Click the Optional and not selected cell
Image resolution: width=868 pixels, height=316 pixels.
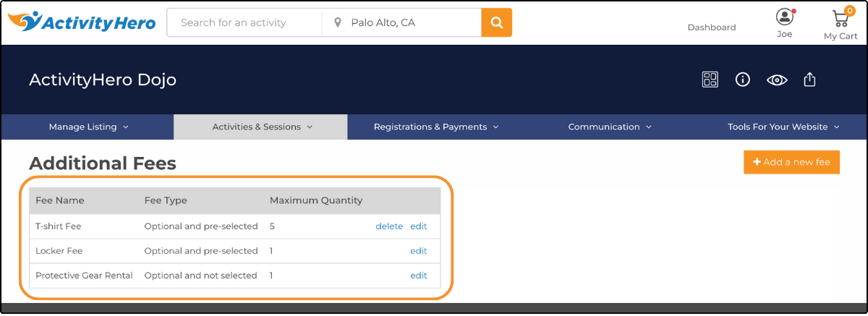(x=200, y=276)
